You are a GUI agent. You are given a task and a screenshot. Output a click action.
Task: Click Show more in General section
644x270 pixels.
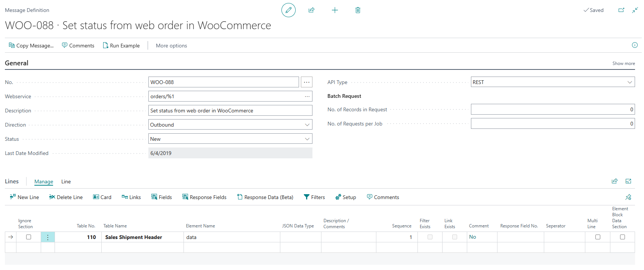[623, 63]
